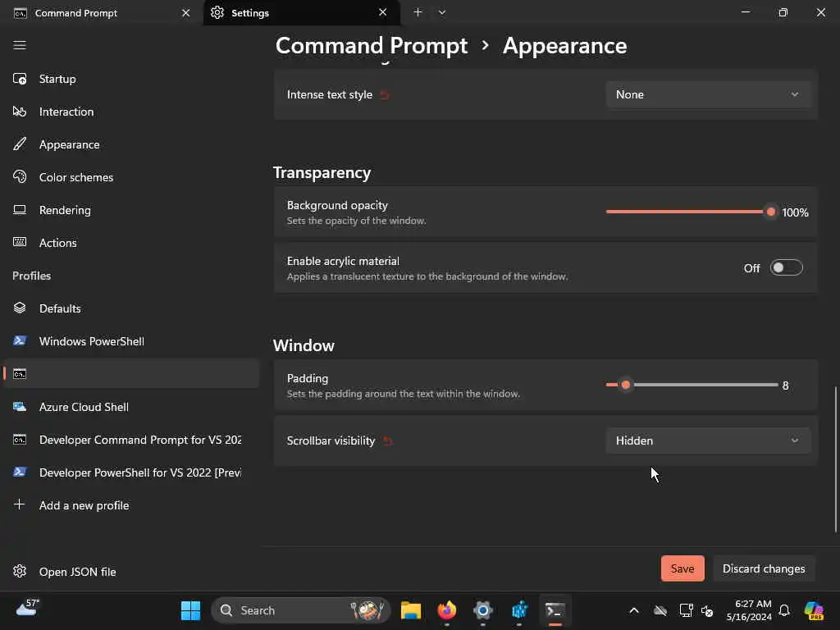Reset the Scrollbar visibility setting
Screen dimensions: 840x630
point(388,441)
